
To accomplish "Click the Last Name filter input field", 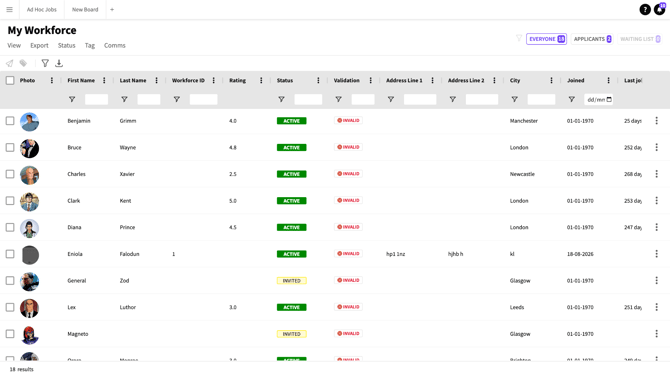I will click(149, 100).
